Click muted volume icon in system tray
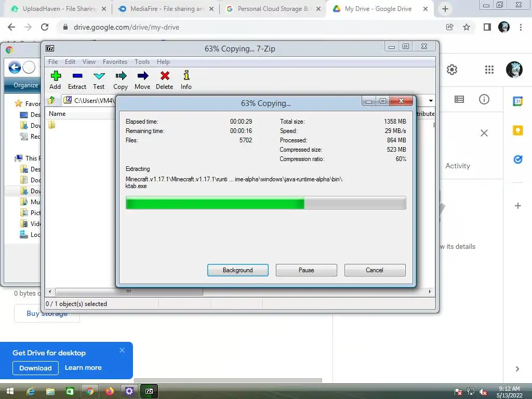 483,392
